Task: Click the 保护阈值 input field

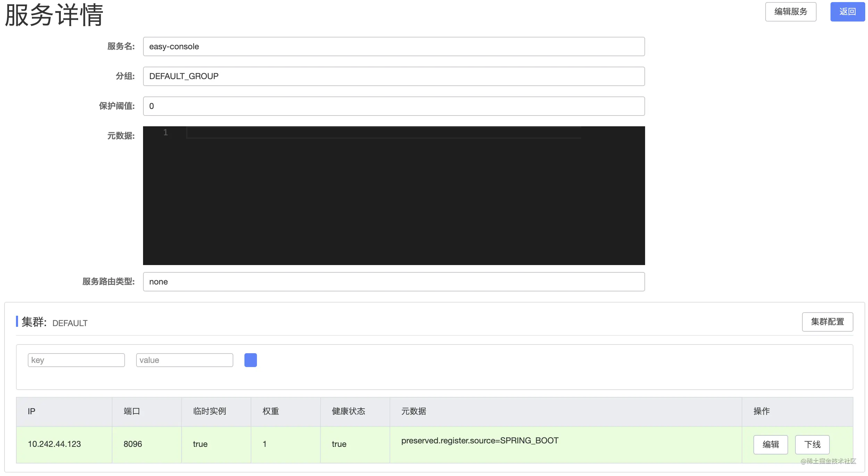Action: [x=393, y=106]
